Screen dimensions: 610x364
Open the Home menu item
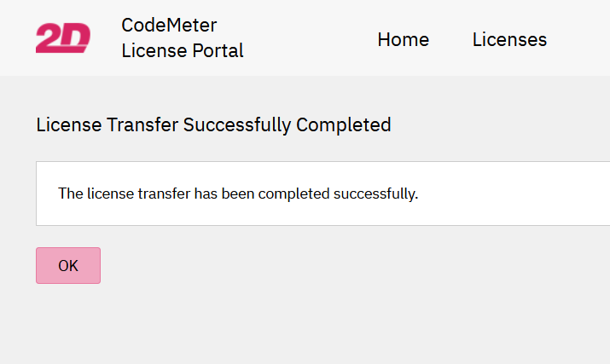(403, 39)
